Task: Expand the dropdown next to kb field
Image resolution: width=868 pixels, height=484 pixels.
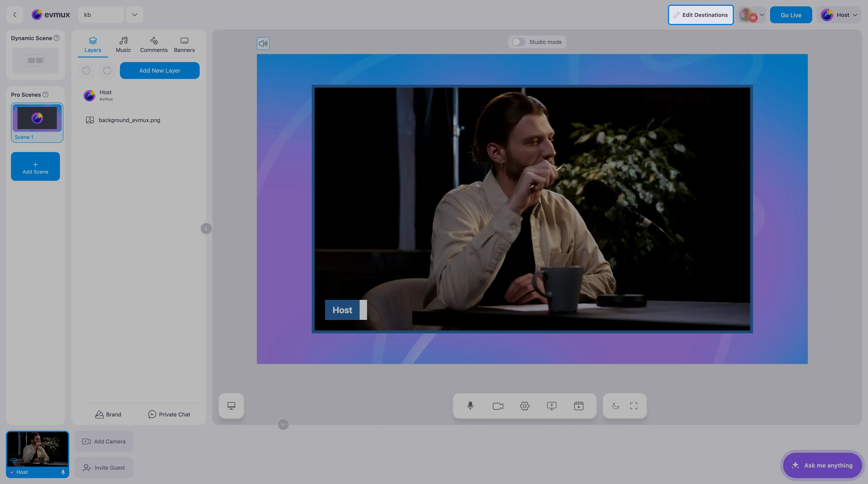Action: tap(134, 15)
